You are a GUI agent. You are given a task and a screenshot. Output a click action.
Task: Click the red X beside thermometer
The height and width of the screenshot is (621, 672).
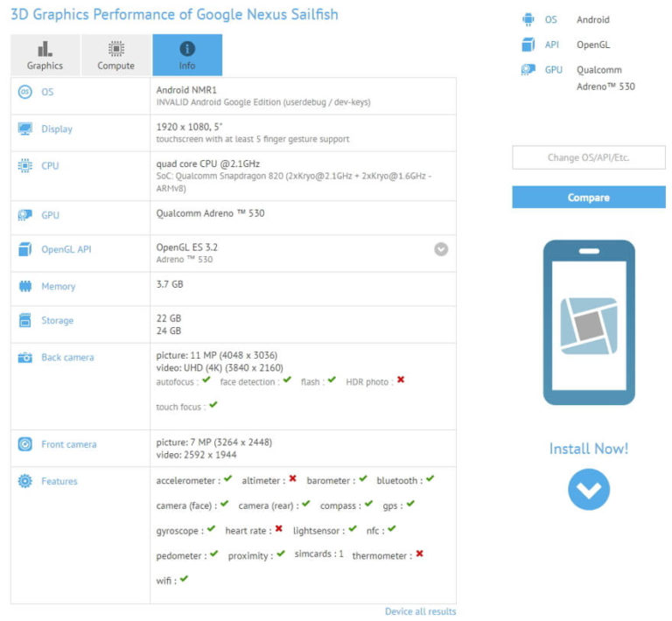pyautogui.click(x=419, y=554)
